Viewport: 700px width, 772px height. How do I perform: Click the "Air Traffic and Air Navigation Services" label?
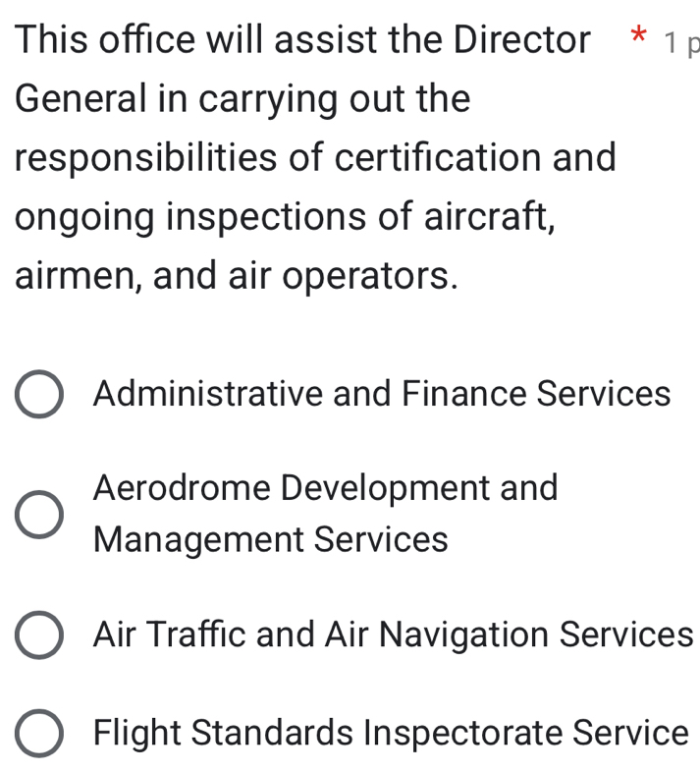click(x=393, y=634)
